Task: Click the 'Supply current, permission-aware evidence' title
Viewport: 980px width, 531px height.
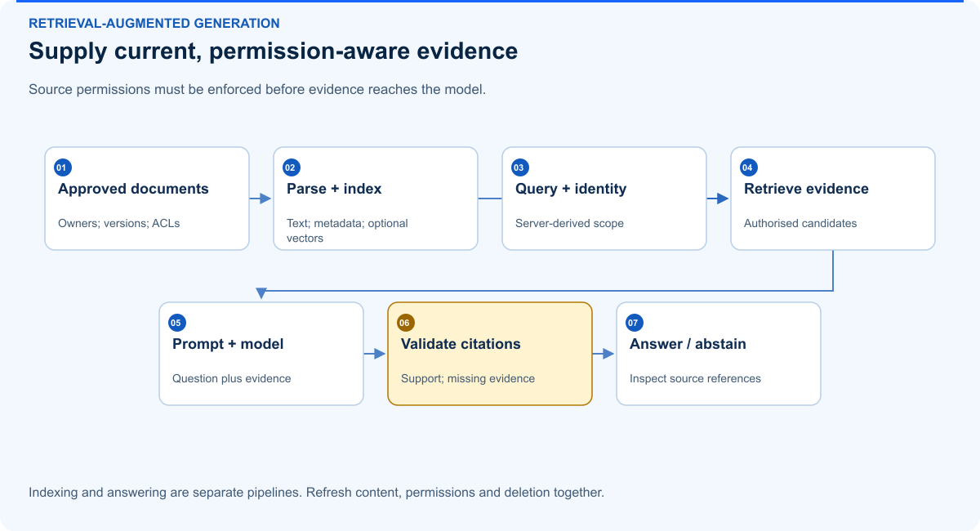Action: 274,51
